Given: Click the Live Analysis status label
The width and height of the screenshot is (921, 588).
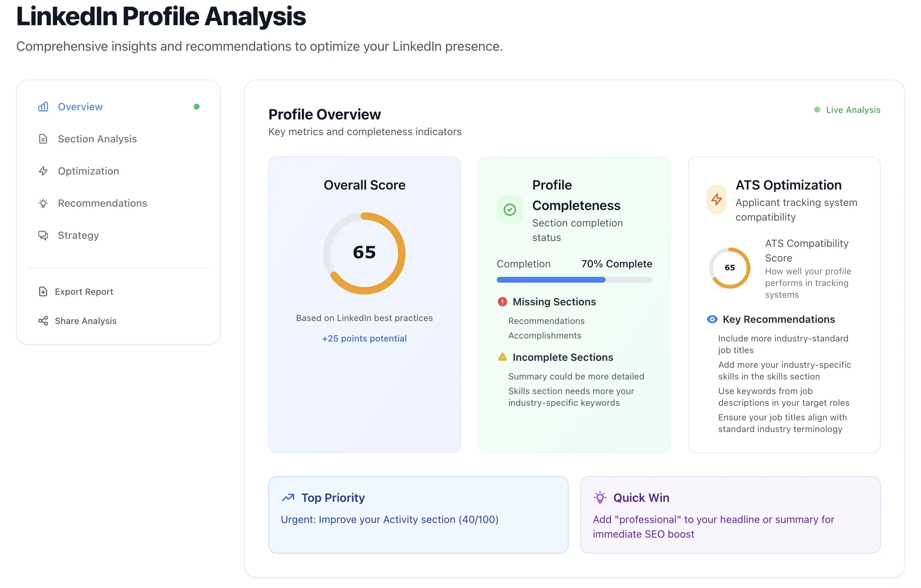Looking at the screenshot, I should [853, 110].
